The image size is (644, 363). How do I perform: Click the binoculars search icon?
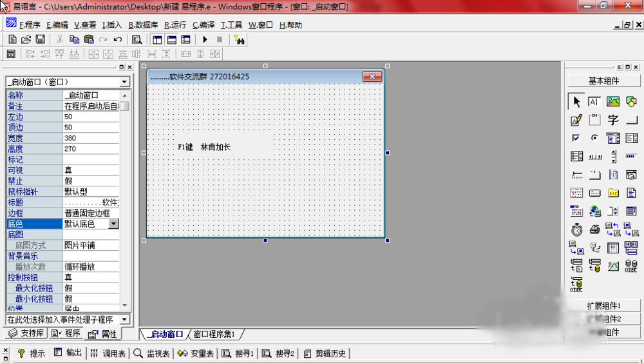(x=239, y=39)
